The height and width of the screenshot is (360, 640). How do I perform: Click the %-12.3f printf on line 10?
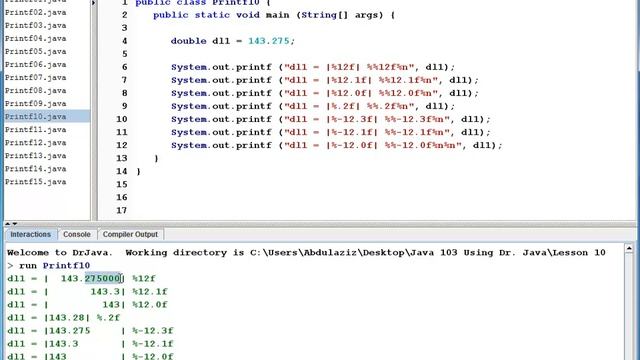click(331, 119)
